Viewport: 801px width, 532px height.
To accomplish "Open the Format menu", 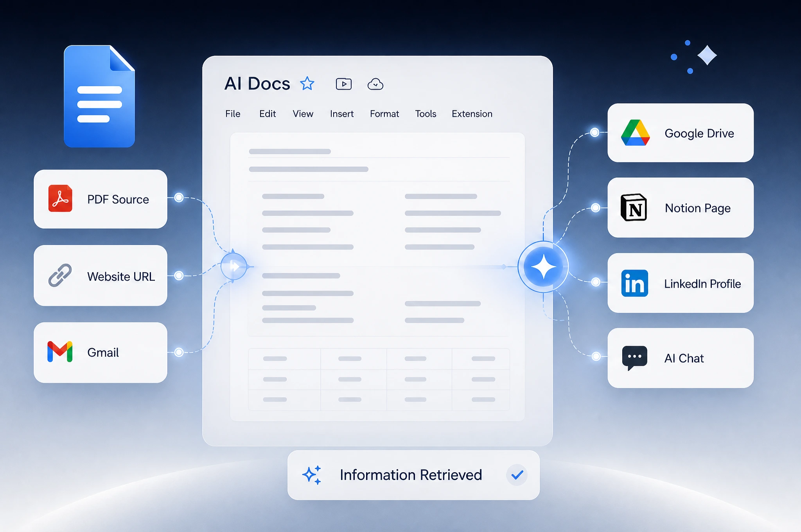I will pos(384,114).
